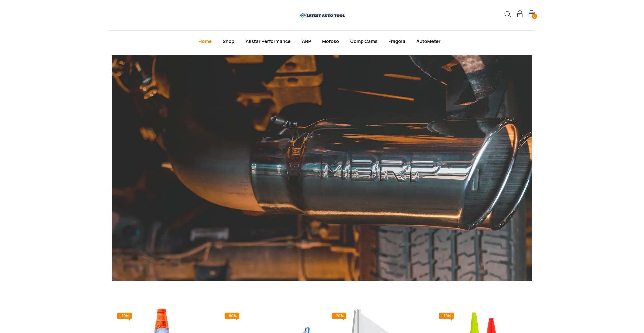This screenshot has height=333, width=644.
Task: Click the Latest Auto Tool logo
Action: click(x=322, y=15)
